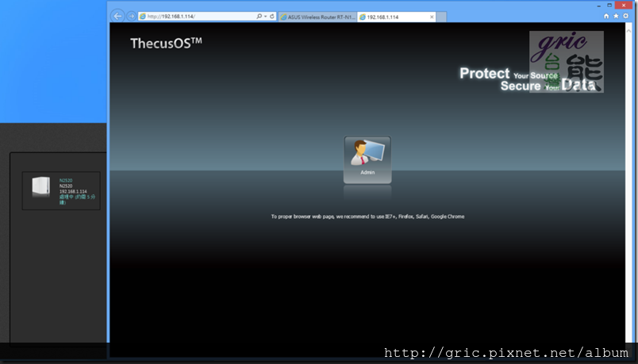This screenshot has height=364, width=638.
Task: Close the browser window
Action: coord(624,6)
